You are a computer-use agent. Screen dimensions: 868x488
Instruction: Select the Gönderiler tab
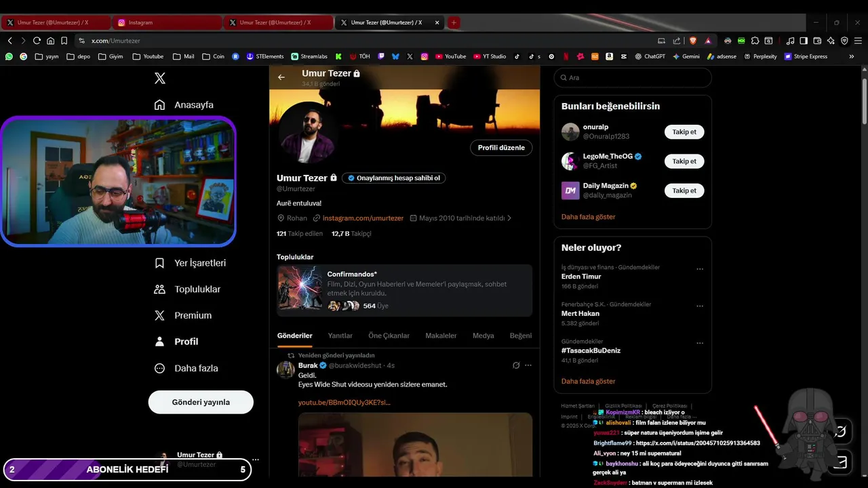[295, 335]
